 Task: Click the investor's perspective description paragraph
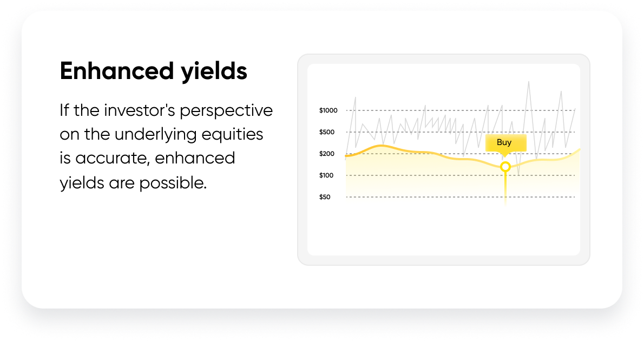(x=166, y=146)
